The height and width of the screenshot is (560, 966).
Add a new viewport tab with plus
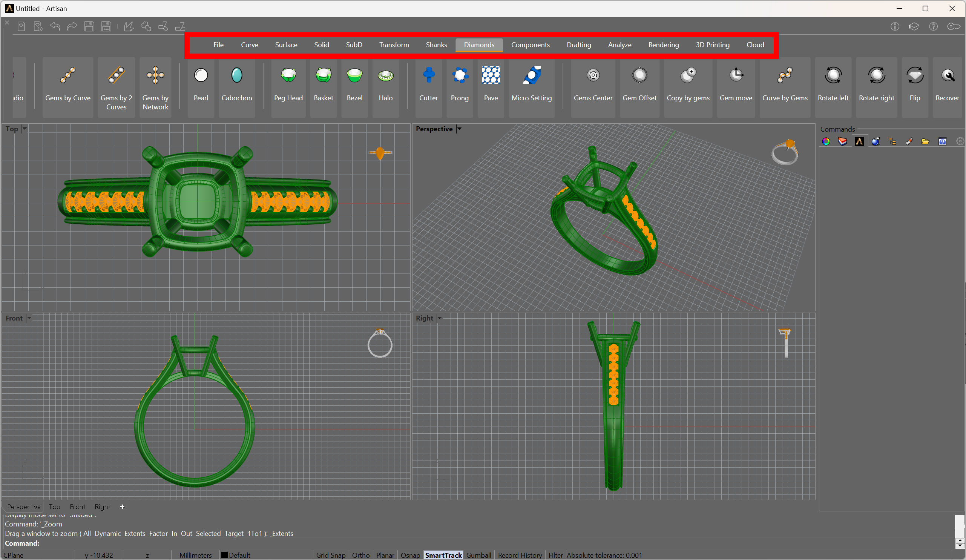pos(122,507)
